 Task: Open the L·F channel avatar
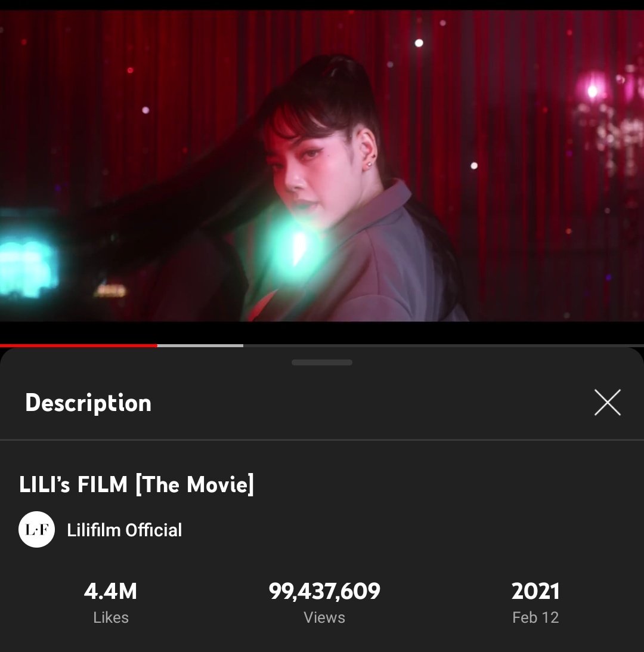point(36,529)
